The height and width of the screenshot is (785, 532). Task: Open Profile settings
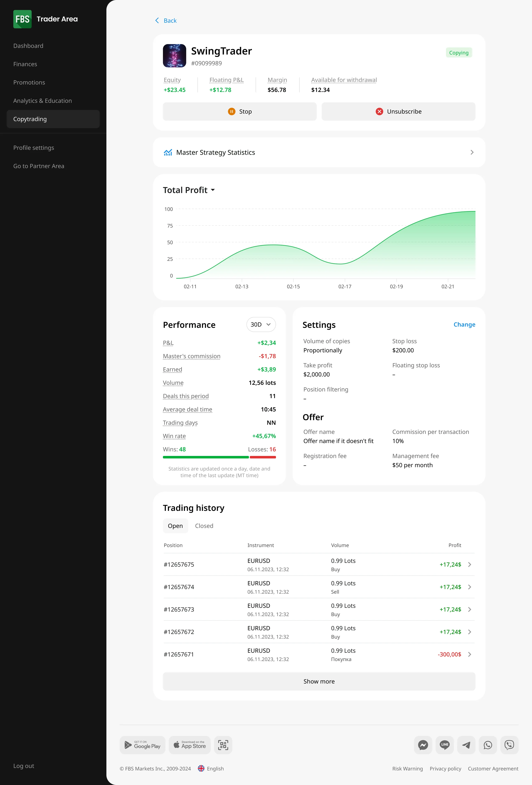[34, 148]
